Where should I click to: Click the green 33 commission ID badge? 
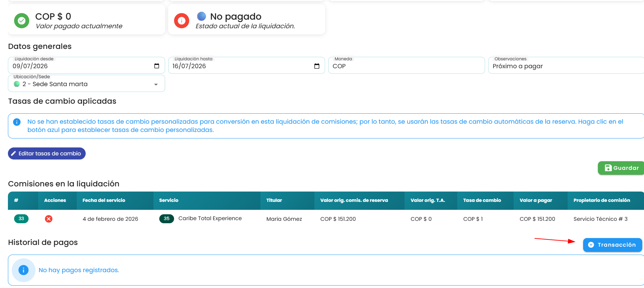click(21, 219)
